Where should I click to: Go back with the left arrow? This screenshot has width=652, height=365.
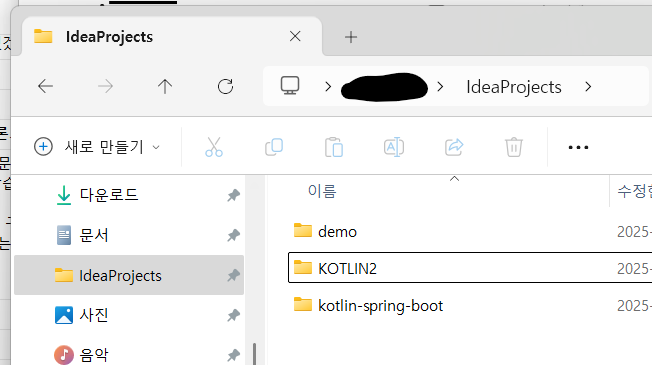click(x=45, y=86)
